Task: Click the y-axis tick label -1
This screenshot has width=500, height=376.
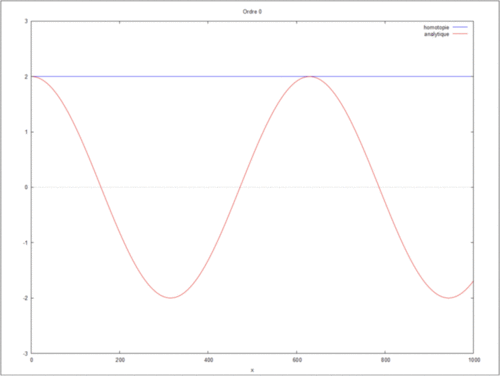Action: pyautogui.click(x=25, y=243)
